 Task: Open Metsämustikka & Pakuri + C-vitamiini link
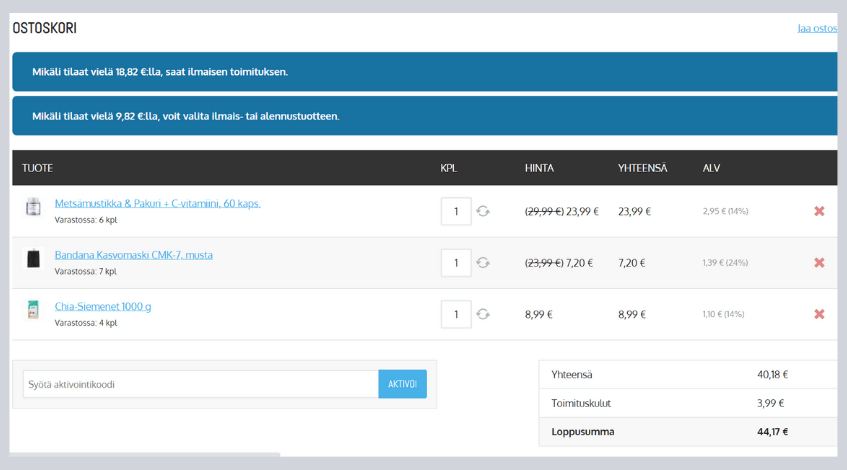coord(157,203)
